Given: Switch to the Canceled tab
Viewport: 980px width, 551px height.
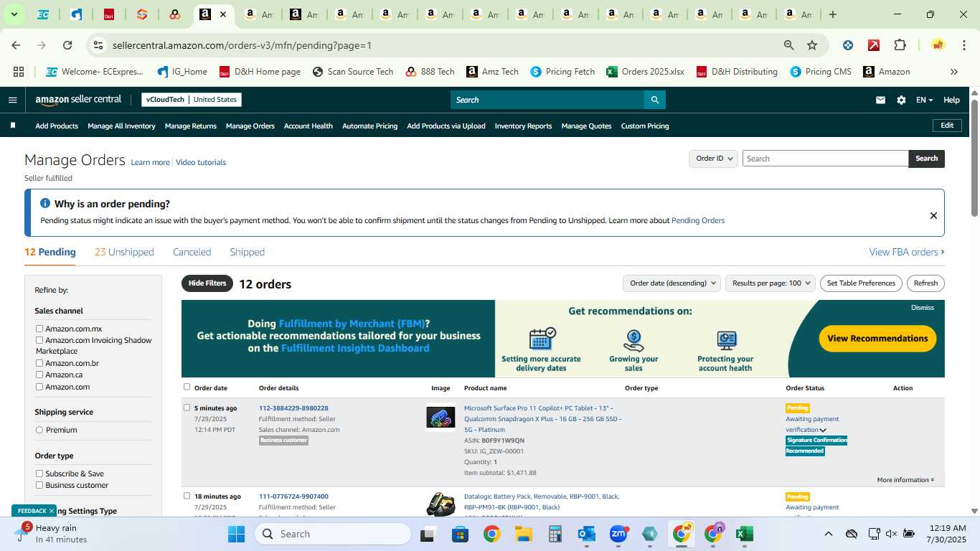Looking at the screenshot, I should (192, 252).
